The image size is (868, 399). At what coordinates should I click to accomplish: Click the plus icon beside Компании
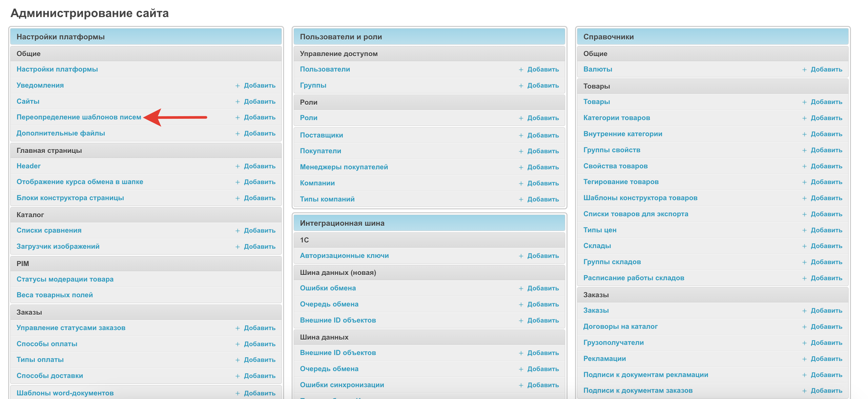tap(521, 184)
